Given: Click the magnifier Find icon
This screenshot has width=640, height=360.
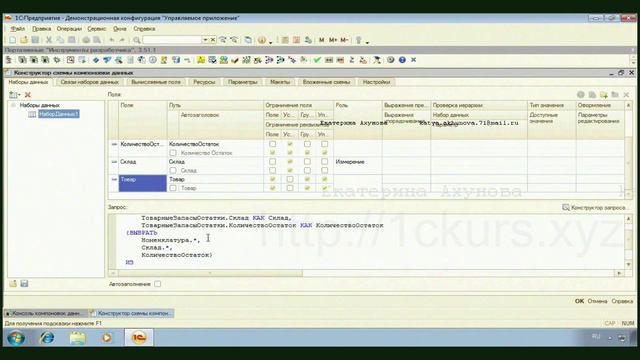Looking at the screenshot, I should click(137, 40).
